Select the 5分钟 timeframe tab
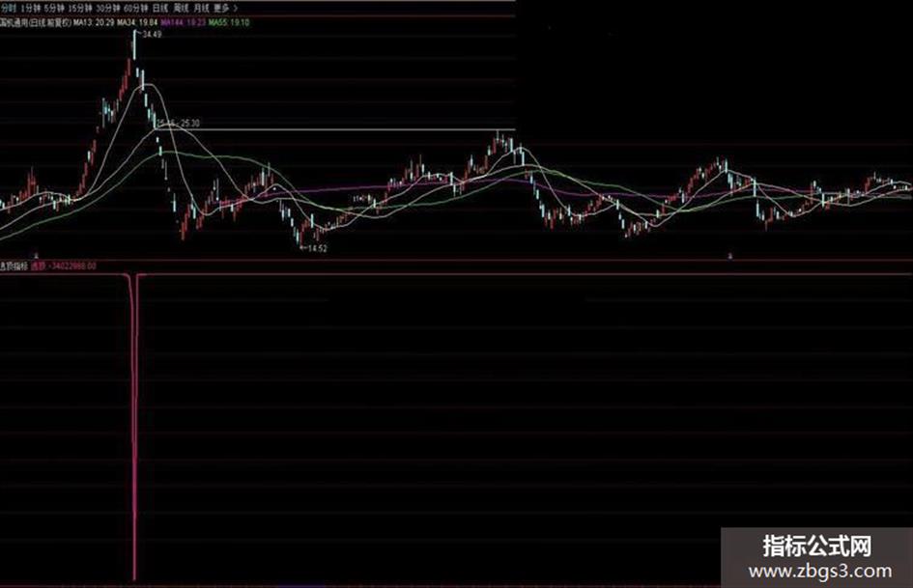 point(54,8)
